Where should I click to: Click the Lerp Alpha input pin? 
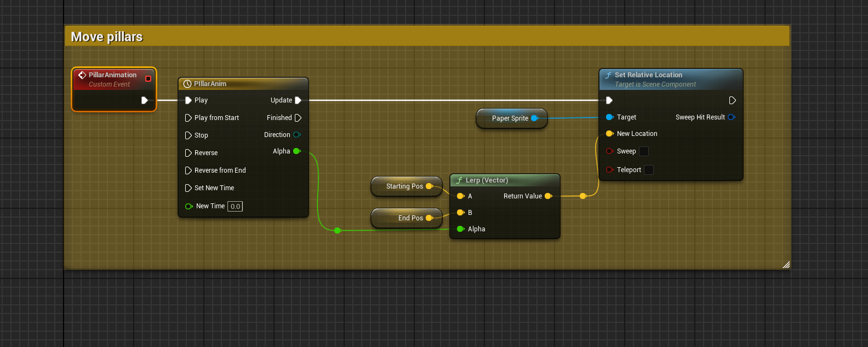[x=461, y=229]
